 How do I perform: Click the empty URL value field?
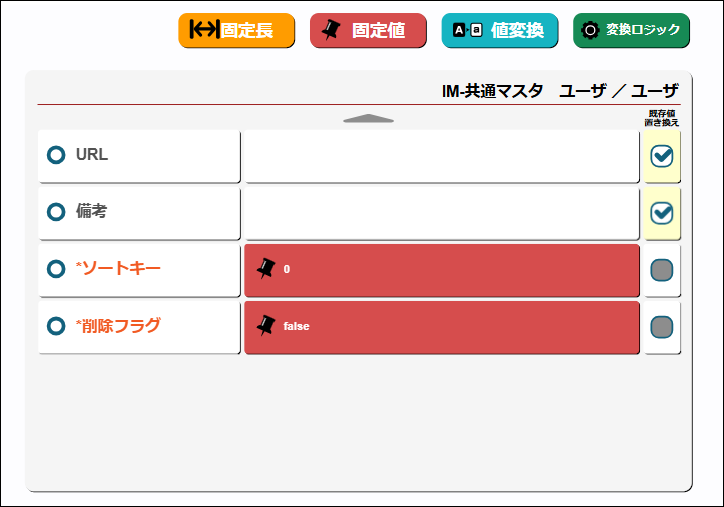(441, 156)
